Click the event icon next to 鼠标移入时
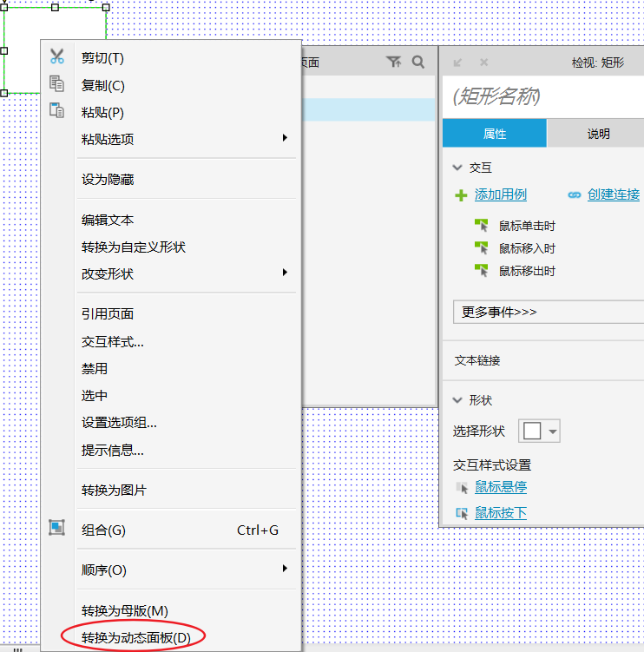Screen dimensions: 644x652 point(482,247)
